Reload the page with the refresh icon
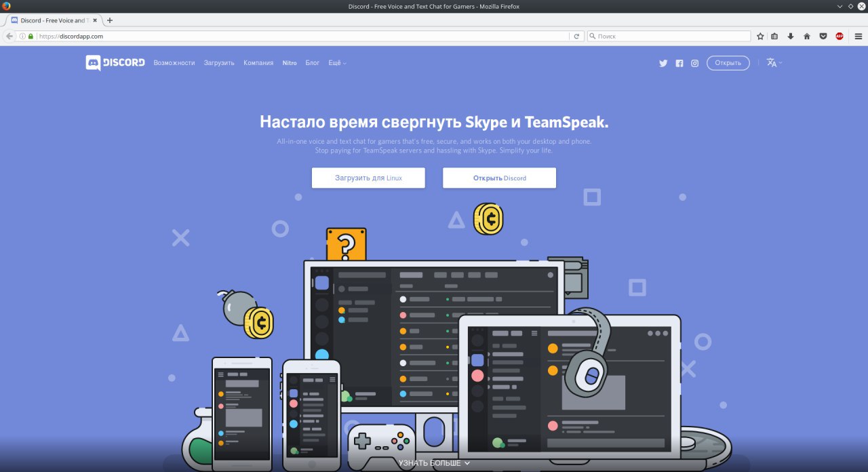Screen dimensions: 868x472 (576, 36)
